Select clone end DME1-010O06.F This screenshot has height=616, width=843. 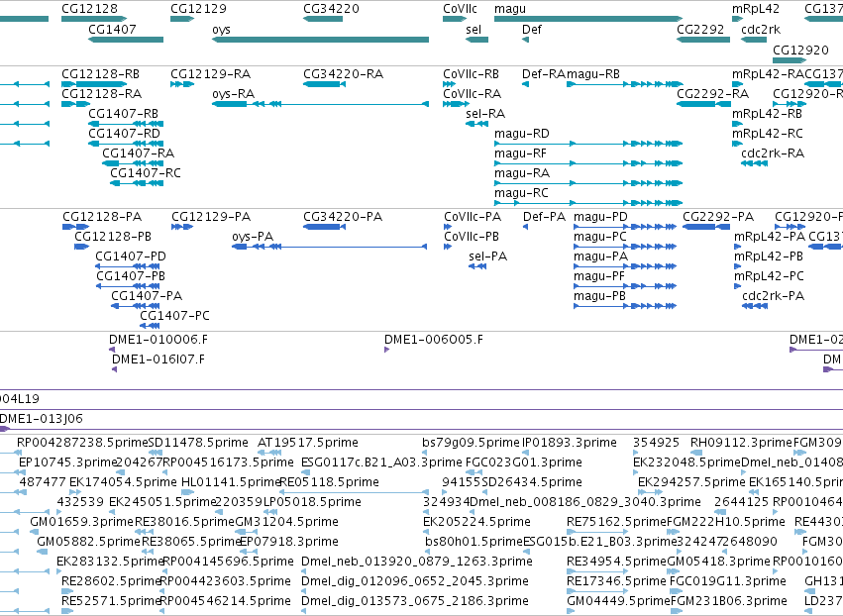158,341
